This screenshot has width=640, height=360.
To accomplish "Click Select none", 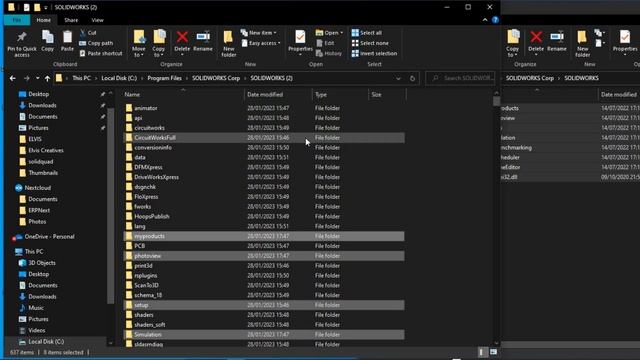I will pos(370,43).
